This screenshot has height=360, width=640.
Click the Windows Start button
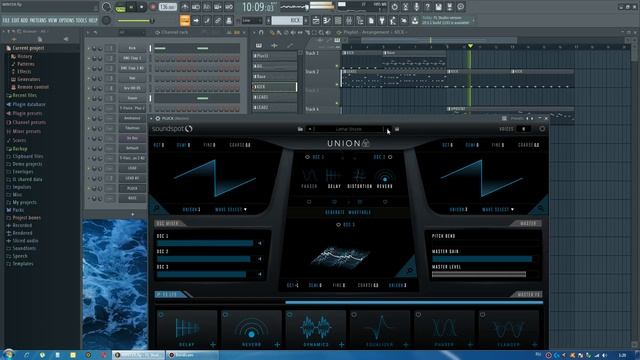click(8, 354)
